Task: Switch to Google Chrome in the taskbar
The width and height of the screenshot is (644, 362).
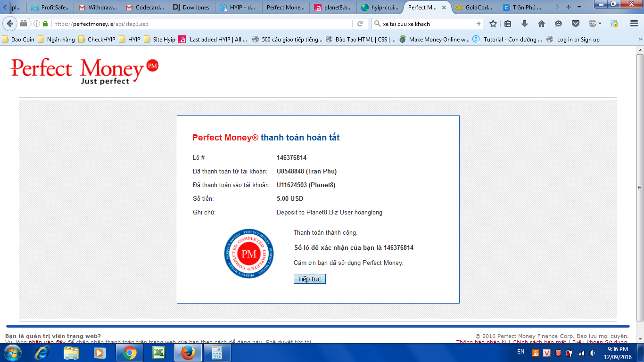Action: coord(130,353)
